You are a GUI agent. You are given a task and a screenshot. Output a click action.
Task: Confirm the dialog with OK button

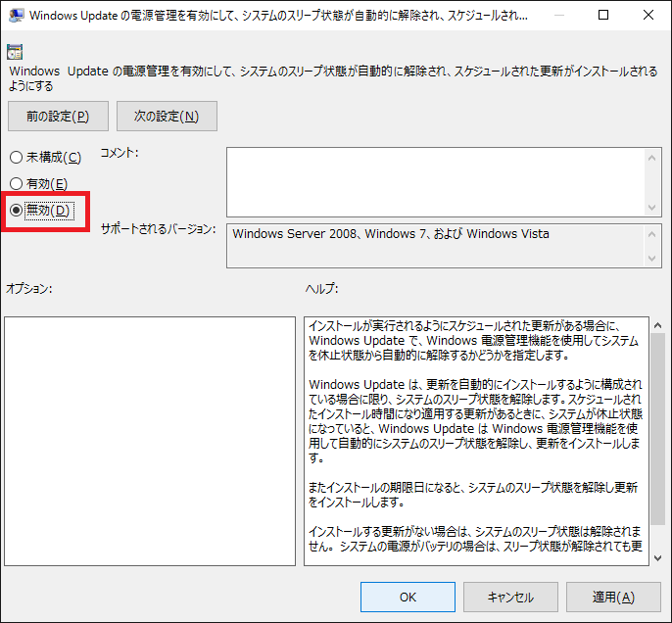click(408, 597)
